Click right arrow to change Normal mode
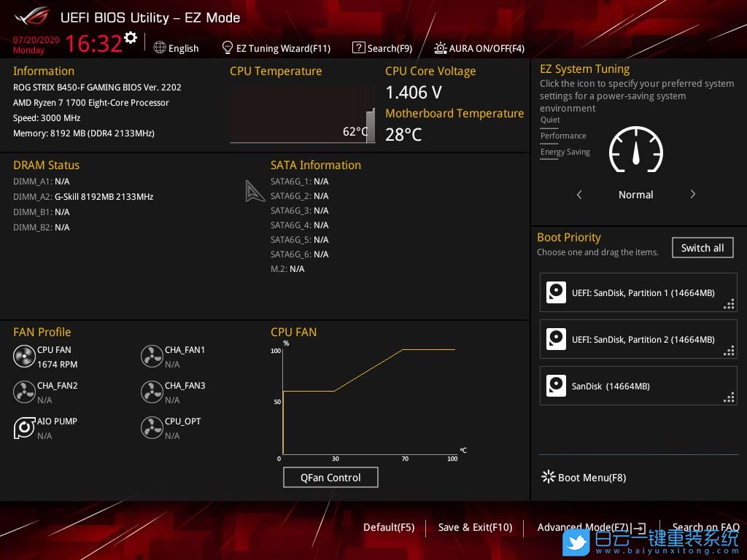Viewport: 747px width, 560px height. [692, 195]
